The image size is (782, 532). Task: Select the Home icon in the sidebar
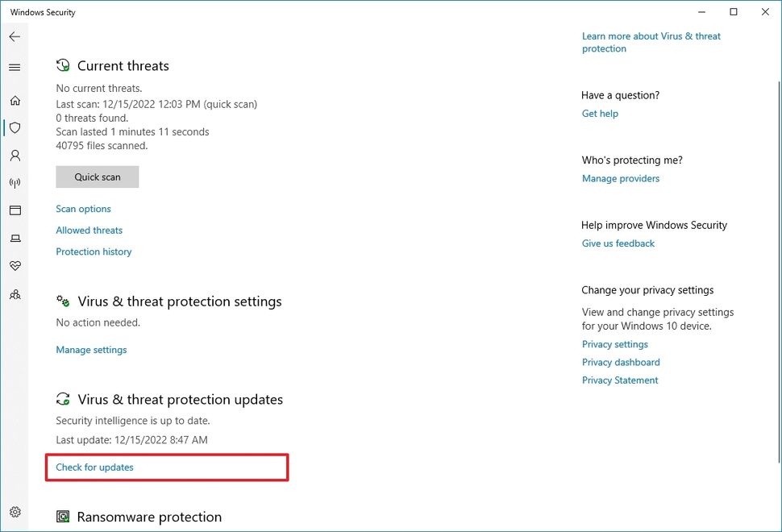15,100
